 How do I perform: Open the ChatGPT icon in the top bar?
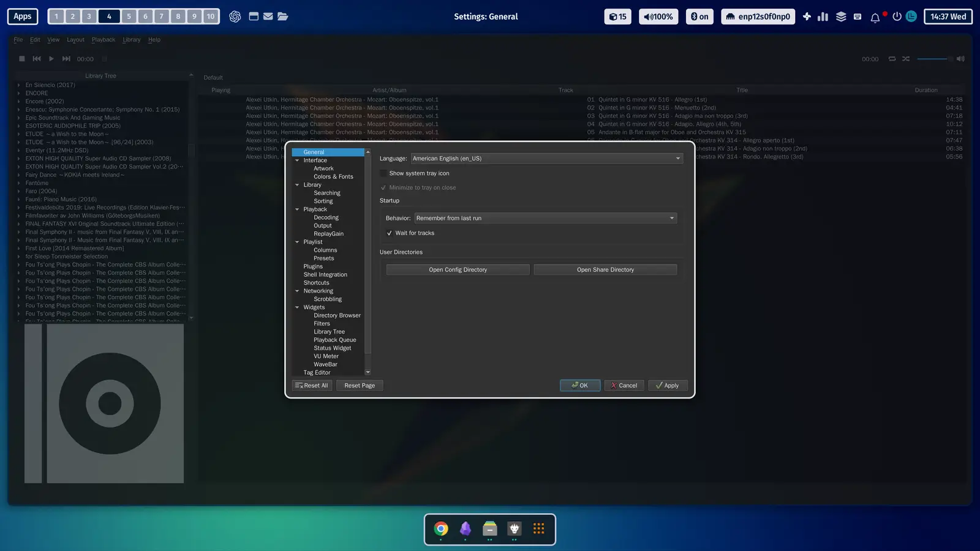(x=235, y=17)
